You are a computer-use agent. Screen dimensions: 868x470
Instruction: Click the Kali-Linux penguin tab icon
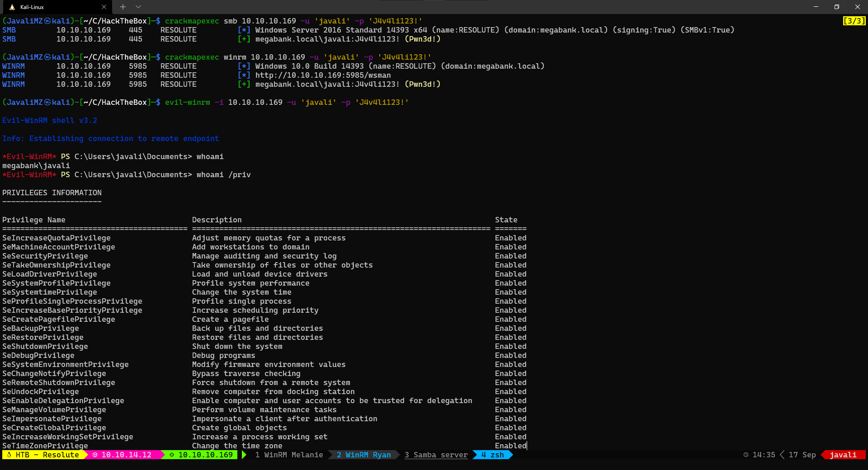click(12, 7)
